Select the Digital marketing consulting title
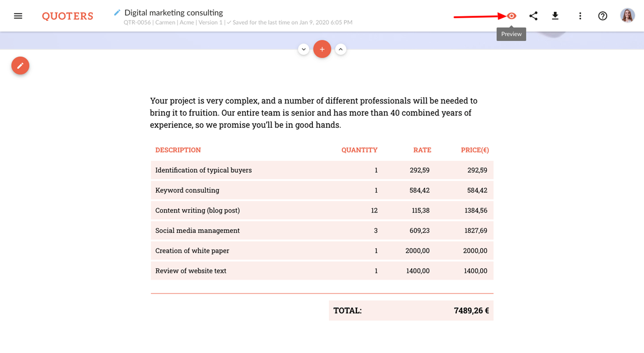Screen dimensions: 644x353 click(173, 12)
